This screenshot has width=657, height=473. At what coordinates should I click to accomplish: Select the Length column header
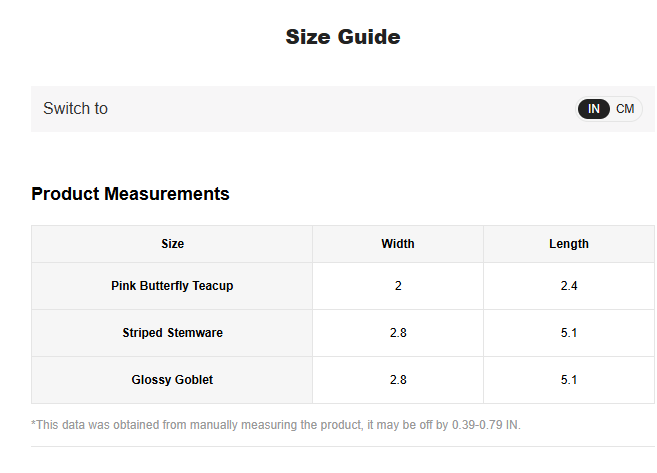(568, 244)
